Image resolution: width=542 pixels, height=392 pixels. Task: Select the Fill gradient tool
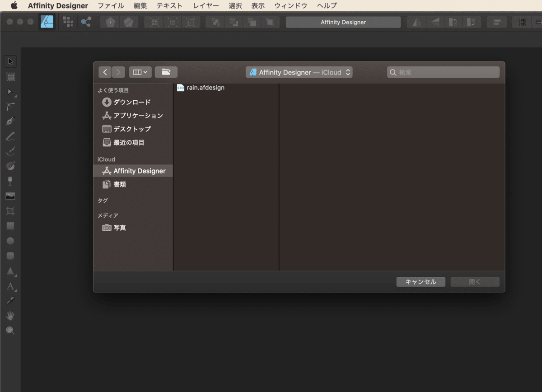coord(10,166)
